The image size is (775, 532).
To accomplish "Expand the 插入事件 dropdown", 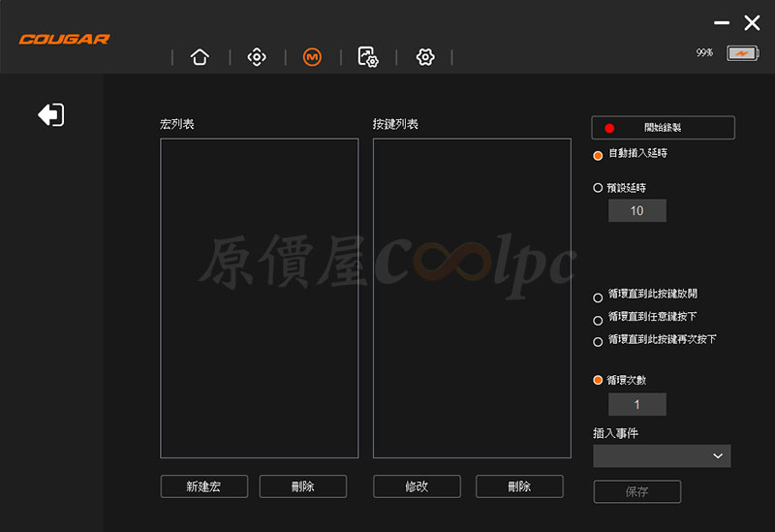I will (662, 455).
